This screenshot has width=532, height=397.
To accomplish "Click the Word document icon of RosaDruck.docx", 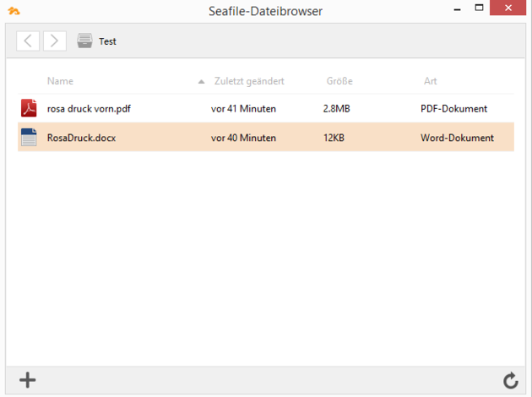I will [29, 138].
